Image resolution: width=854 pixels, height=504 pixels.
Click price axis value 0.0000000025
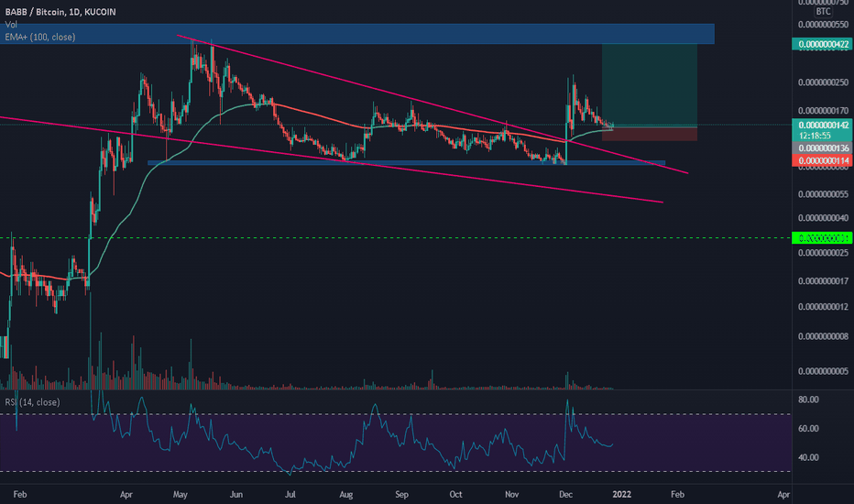point(823,253)
